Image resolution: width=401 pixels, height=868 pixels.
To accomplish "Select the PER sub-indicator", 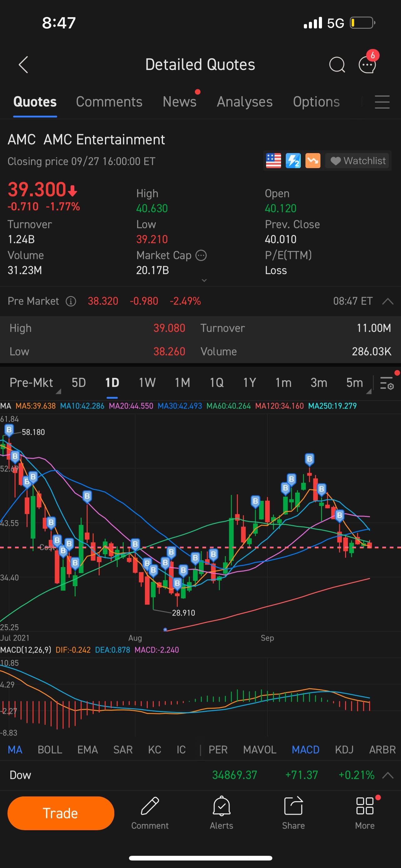I will coord(218,750).
